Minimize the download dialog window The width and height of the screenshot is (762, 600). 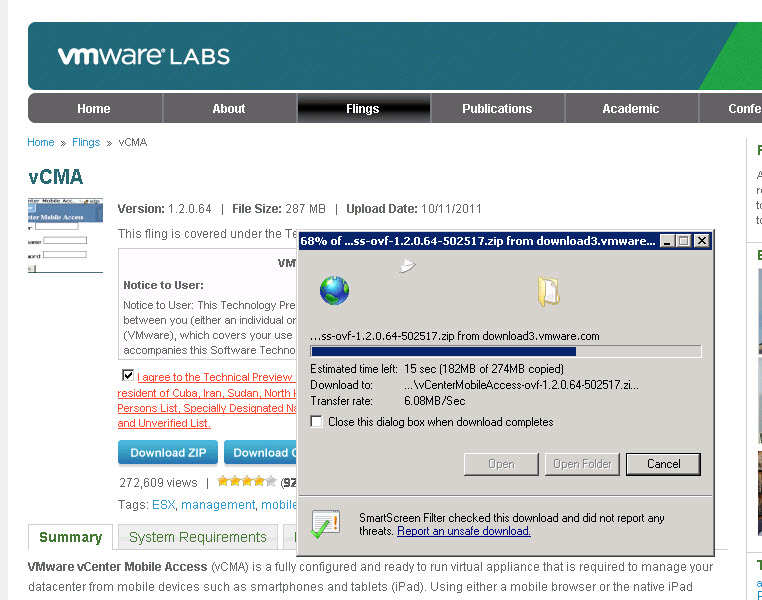tap(668, 241)
